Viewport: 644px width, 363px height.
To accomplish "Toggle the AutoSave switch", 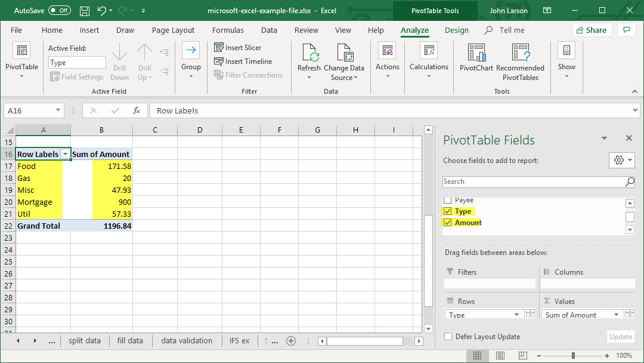I will pyautogui.click(x=59, y=11).
